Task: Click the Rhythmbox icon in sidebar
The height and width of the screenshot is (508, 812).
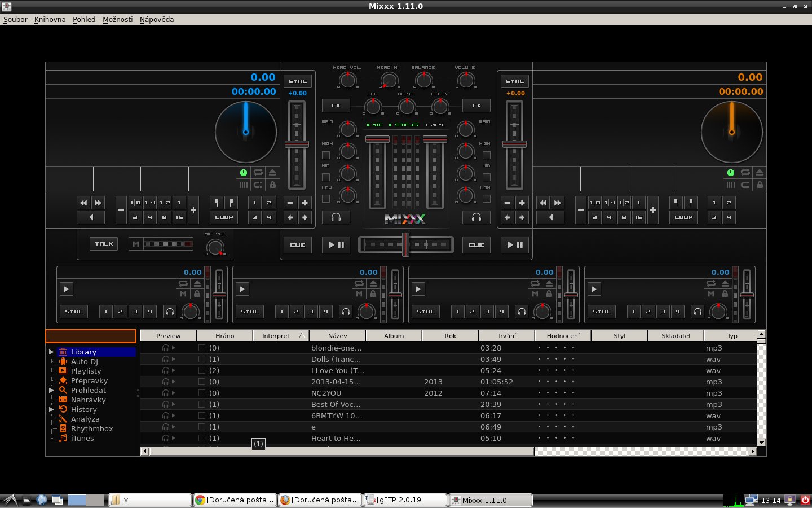Action: pos(63,429)
